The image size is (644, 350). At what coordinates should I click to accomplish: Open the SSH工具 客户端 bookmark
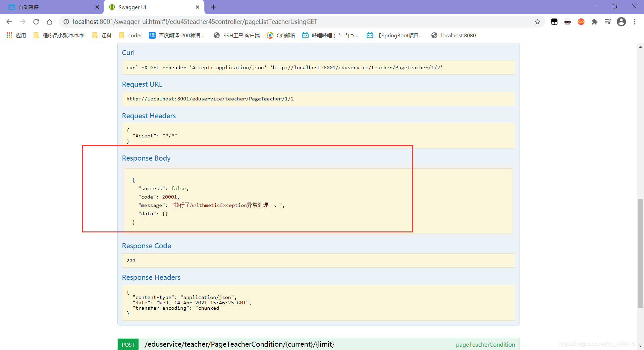tap(237, 35)
